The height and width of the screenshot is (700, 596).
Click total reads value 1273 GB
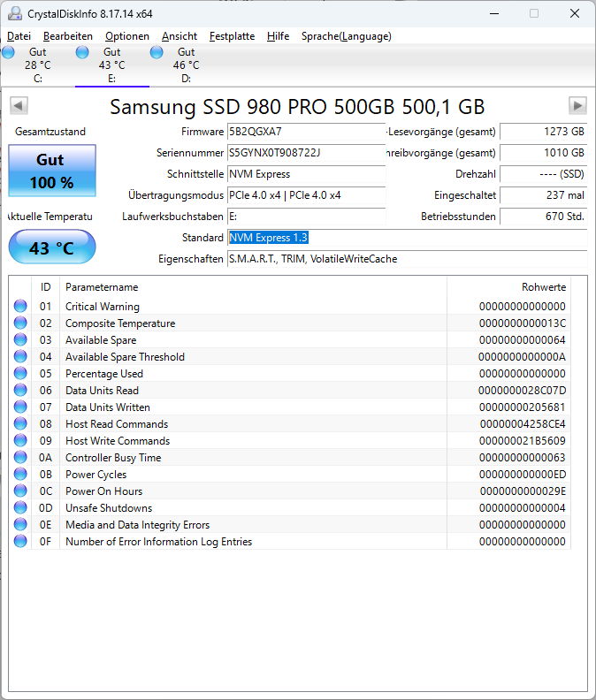(x=543, y=132)
